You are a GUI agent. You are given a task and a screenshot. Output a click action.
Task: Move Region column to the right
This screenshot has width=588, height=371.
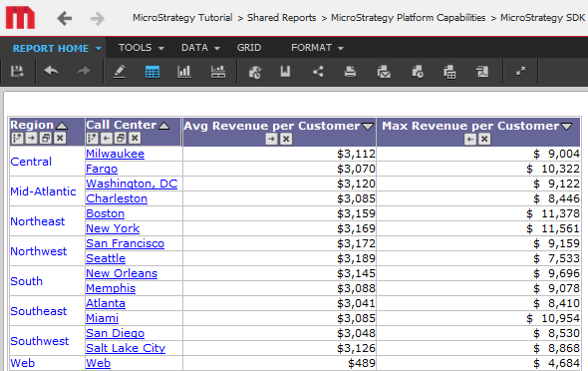[32, 138]
